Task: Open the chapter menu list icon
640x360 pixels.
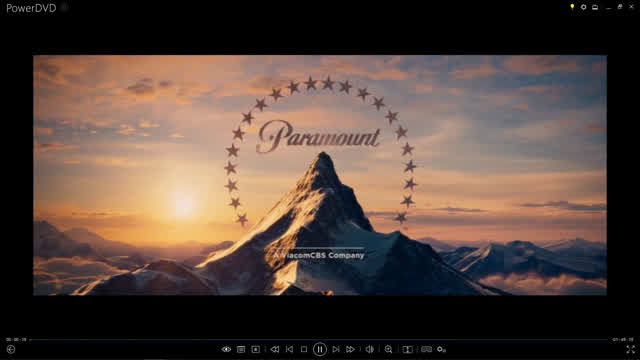Action: click(241, 349)
